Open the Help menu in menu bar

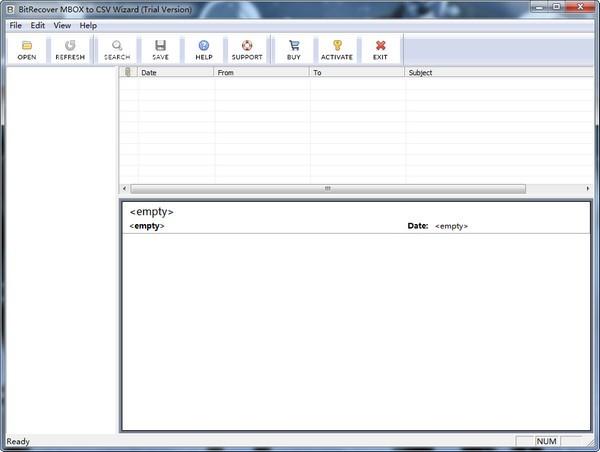click(89, 25)
